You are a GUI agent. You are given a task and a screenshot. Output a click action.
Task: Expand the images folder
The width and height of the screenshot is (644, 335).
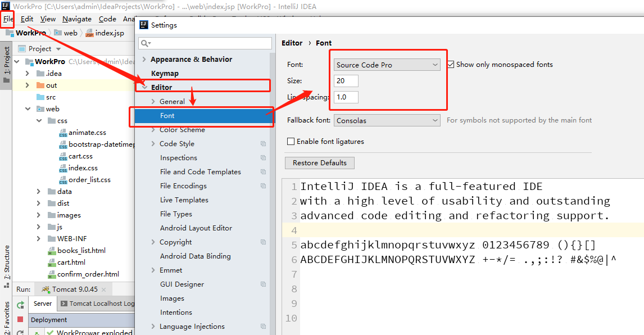[39, 215]
